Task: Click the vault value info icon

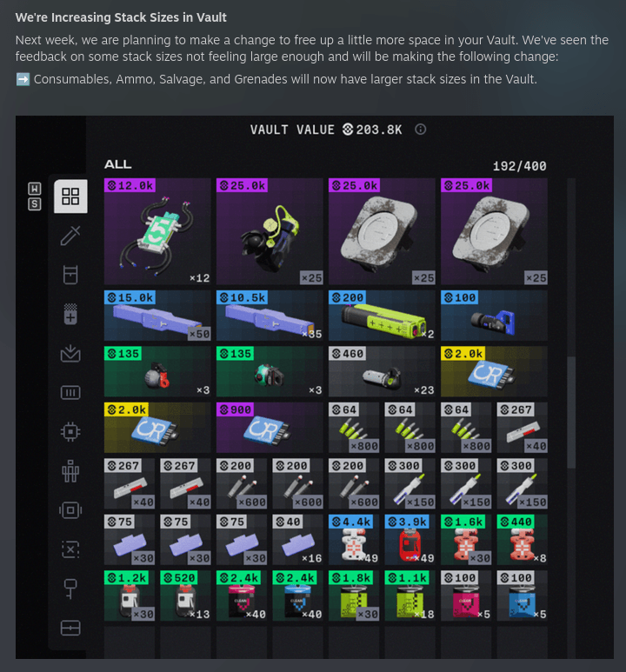Action: [421, 130]
